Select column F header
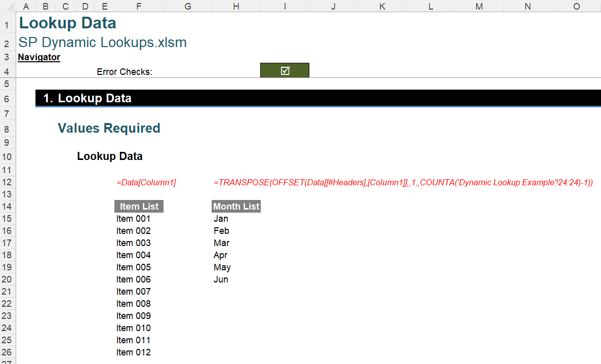601x364 pixels. [138, 7]
